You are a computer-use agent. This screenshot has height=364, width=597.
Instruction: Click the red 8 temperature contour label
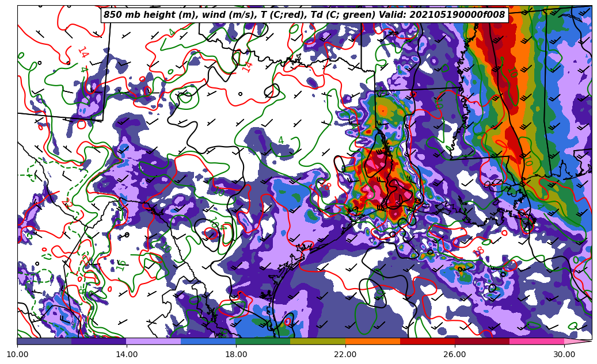pos(479,251)
